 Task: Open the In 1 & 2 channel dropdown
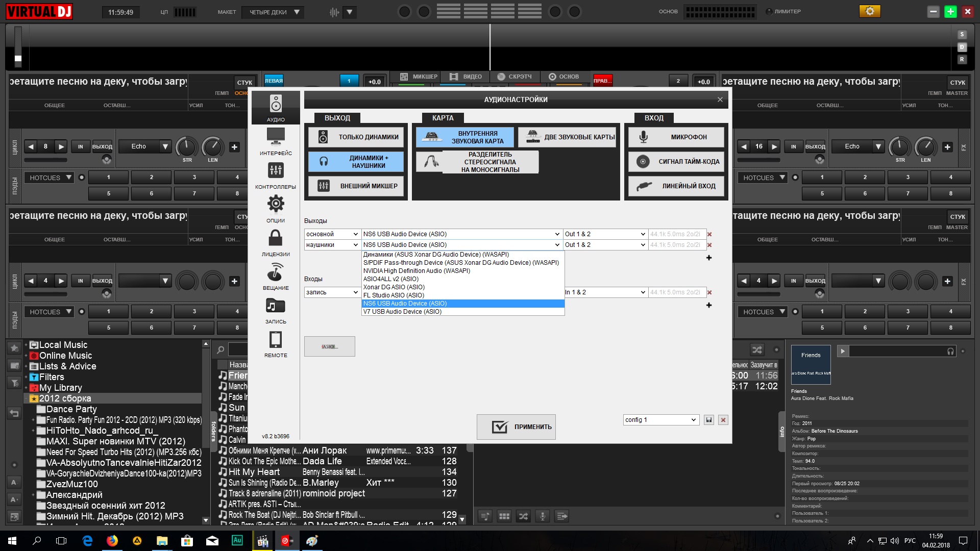pos(605,292)
